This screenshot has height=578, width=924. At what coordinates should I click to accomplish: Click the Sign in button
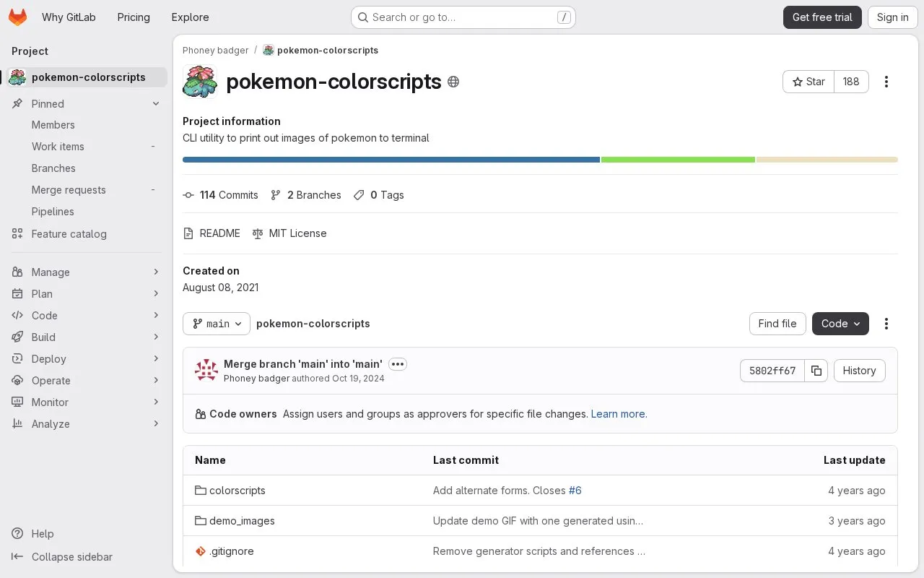893,17
